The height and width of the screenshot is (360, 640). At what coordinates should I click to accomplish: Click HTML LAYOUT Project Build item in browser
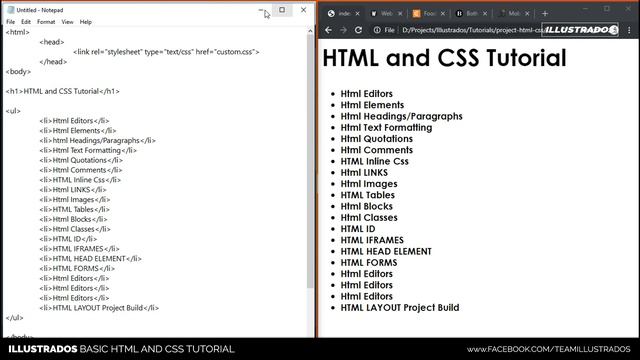(400, 308)
